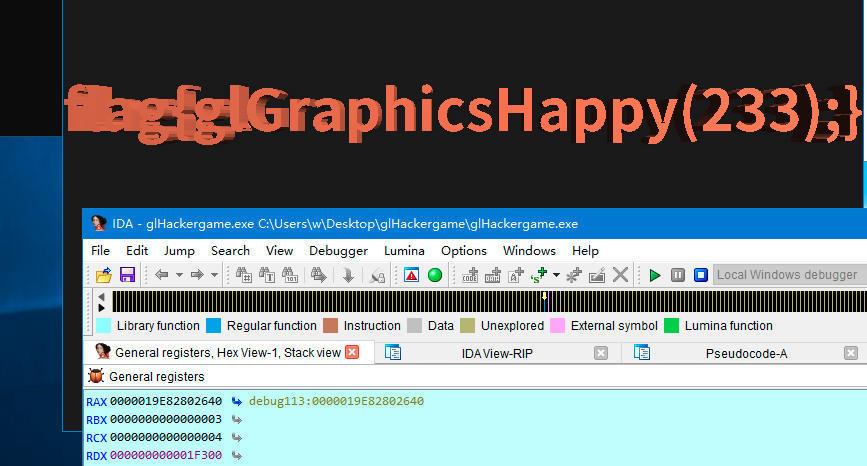Pause the debugged process
Viewport: 867px width, 466px height.
point(678,275)
